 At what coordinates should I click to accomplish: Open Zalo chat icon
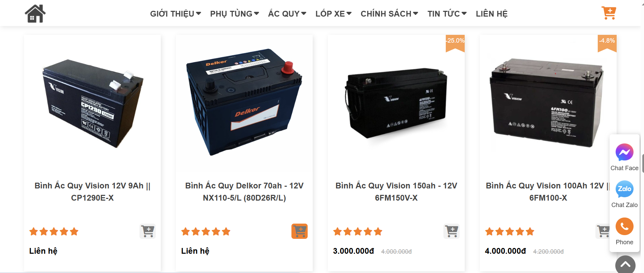click(x=624, y=189)
